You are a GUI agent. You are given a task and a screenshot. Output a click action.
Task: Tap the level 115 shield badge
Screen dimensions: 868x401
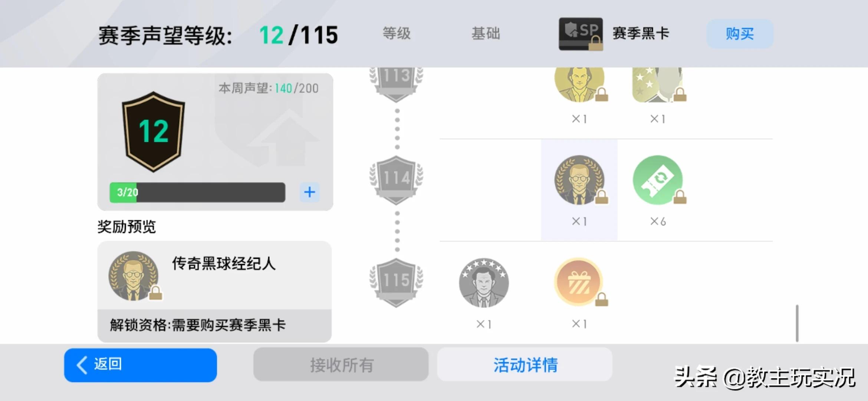(396, 283)
